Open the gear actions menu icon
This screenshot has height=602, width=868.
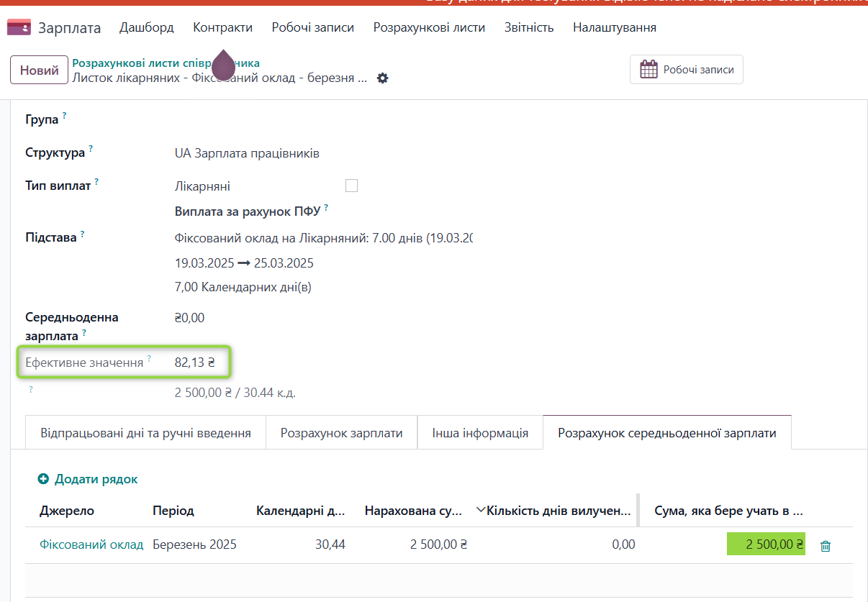click(x=383, y=78)
